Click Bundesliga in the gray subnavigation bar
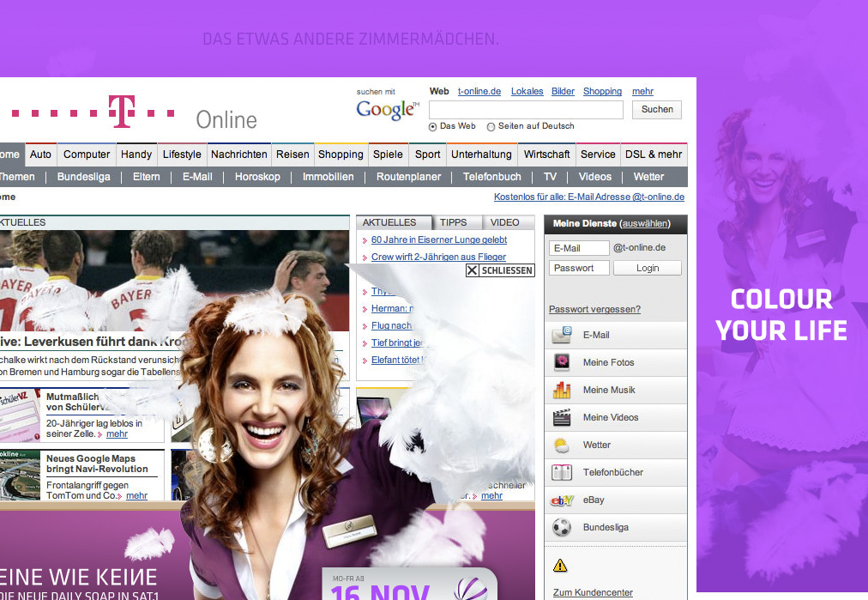This screenshot has width=868, height=600. (83, 177)
